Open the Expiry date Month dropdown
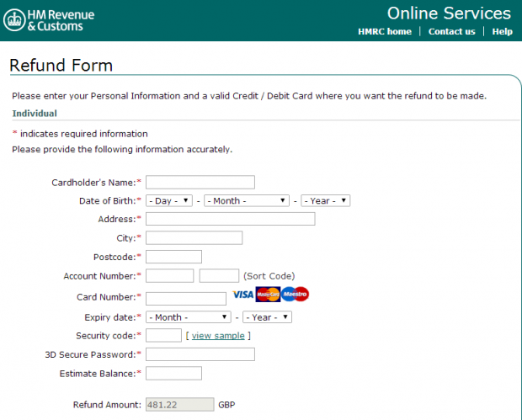The height and width of the screenshot is (420, 522). 189,317
